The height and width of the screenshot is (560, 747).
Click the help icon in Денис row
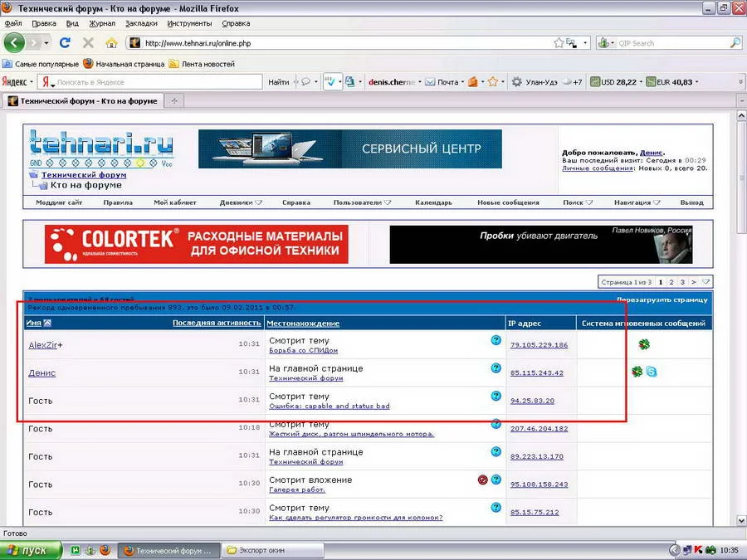(x=496, y=368)
